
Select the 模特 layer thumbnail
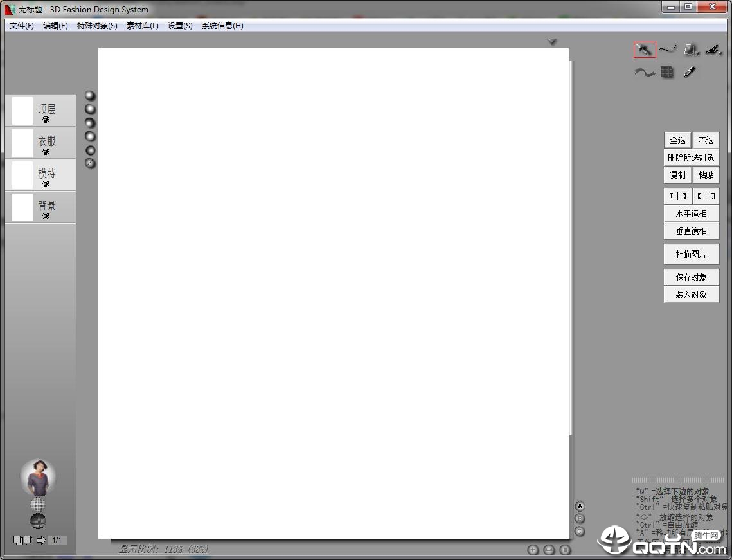(22, 175)
